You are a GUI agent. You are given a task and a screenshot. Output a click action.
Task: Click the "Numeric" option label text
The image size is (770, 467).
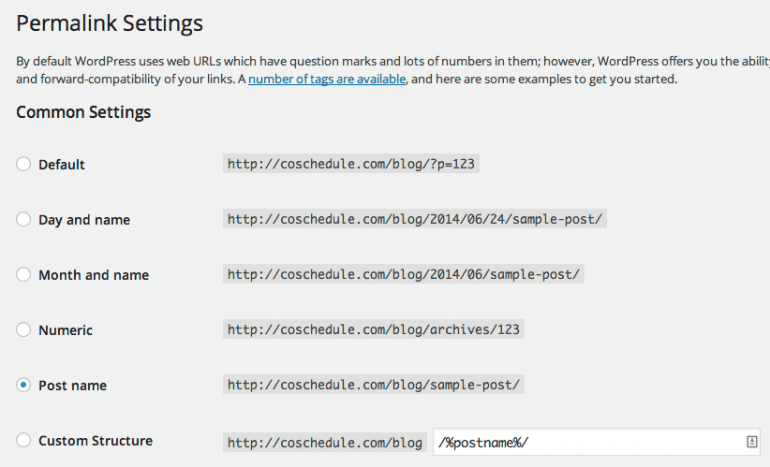65,329
